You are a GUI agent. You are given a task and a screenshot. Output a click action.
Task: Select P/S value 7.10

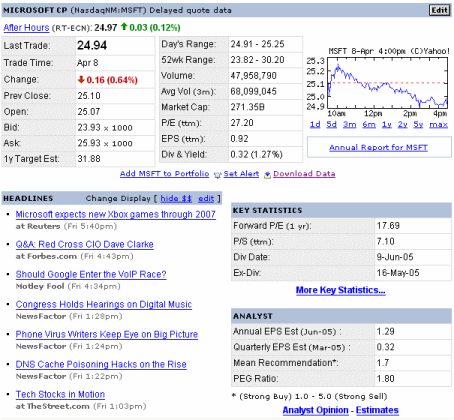click(385, 241)
